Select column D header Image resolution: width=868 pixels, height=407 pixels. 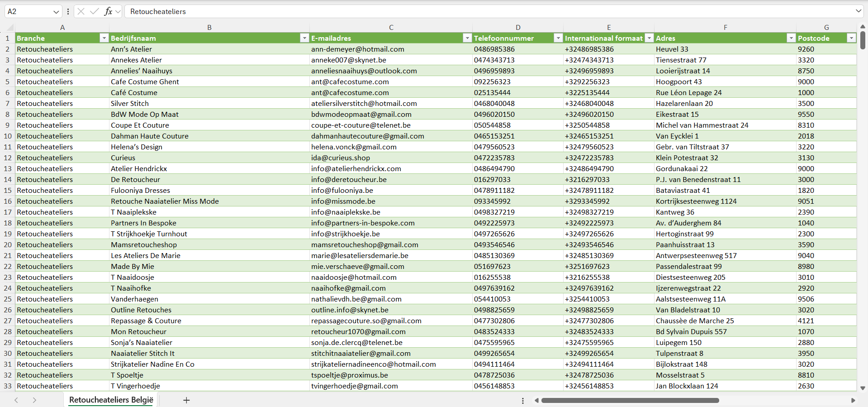coord(518,28)
